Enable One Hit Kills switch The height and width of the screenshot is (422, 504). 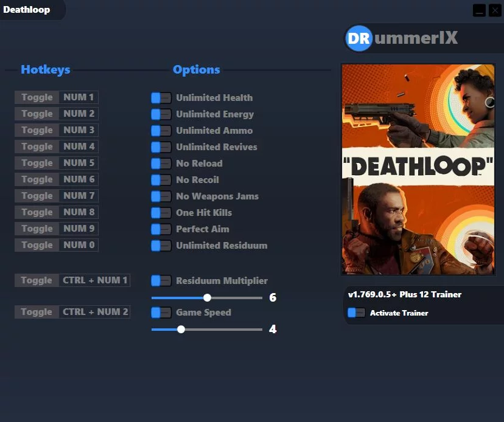[161, 213]
